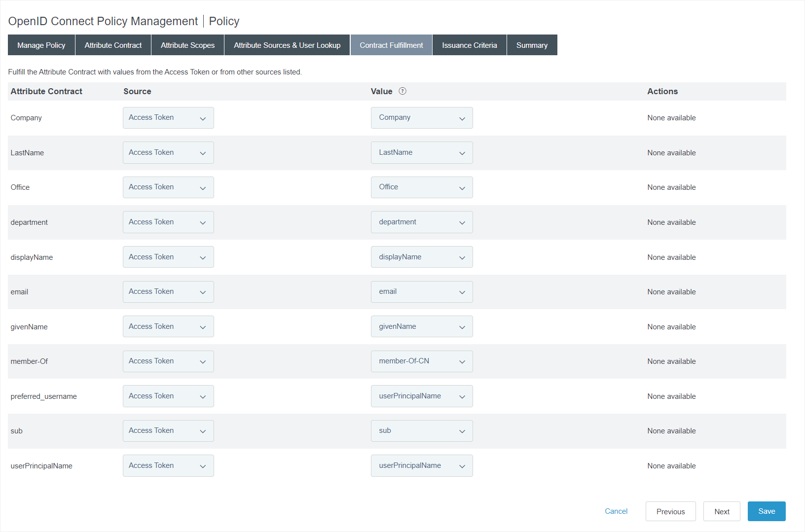Open the Value dropdown showing sub
805x532 pixels.
[422, 431]
